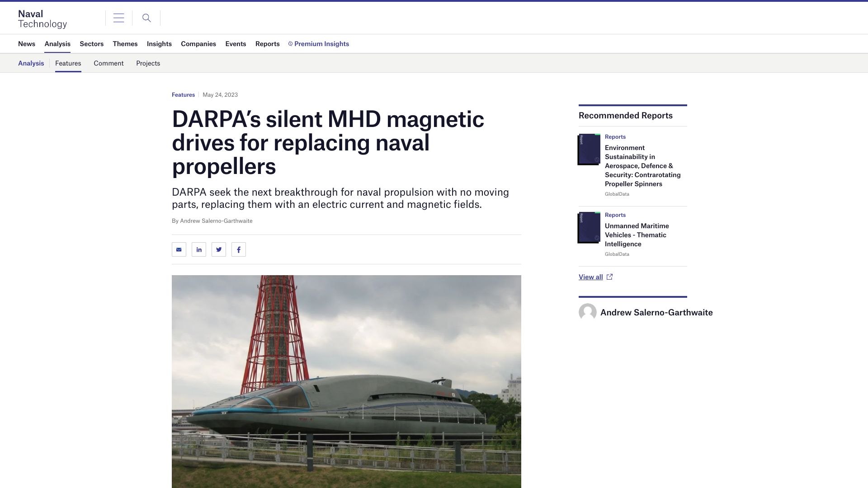Click the Analysis section label in sub-navigation
Screen dimensions: 868x488
(x=31, y=63)
